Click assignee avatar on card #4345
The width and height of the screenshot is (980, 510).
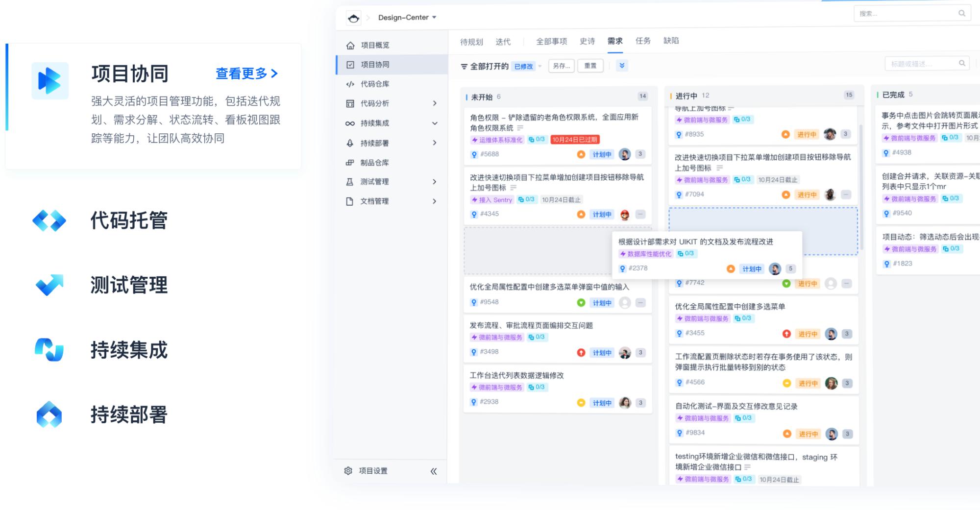(625, 215)
